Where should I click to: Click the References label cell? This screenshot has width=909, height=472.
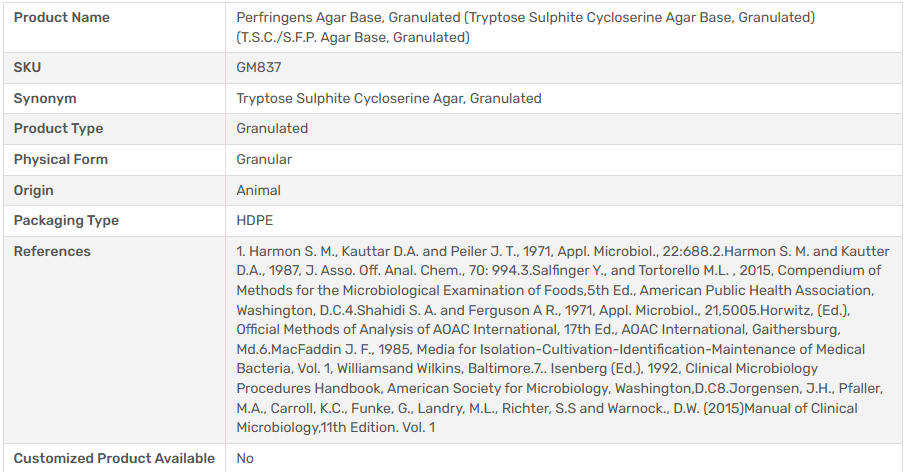point(52,252)
